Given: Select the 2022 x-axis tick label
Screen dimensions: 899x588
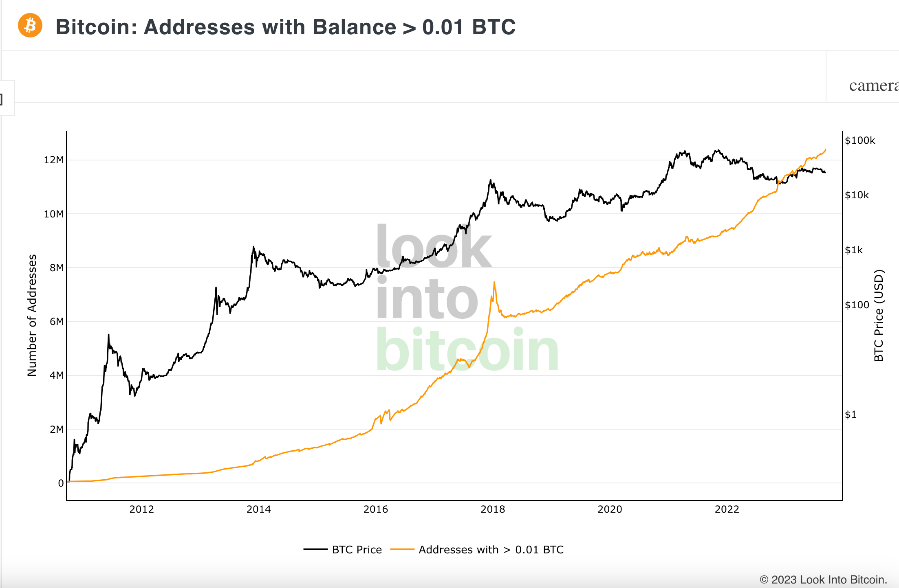Looking at the screenshot, I should 727,509.
